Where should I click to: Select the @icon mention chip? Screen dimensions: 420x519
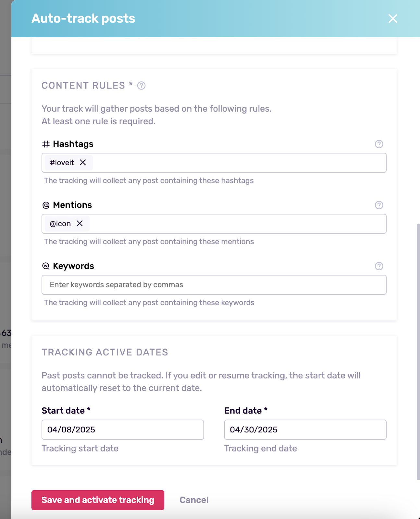[x=60, y=223]
